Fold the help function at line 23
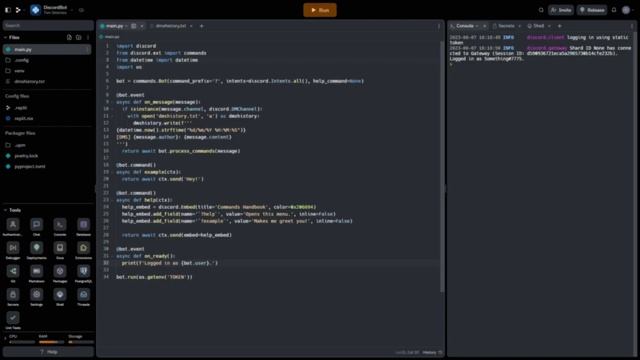Image resolution: width=640 pixels, height=360 pixels. [x=113, y=200]
